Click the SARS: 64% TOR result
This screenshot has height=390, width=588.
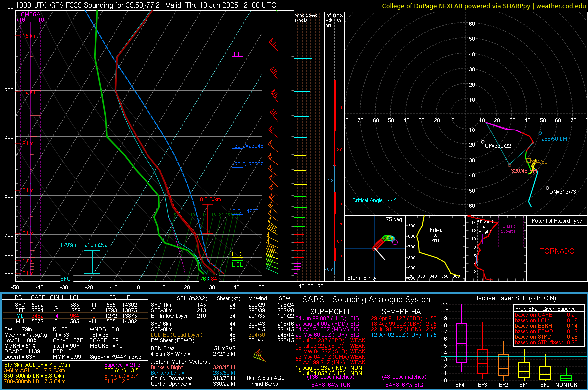click(331, 385)
